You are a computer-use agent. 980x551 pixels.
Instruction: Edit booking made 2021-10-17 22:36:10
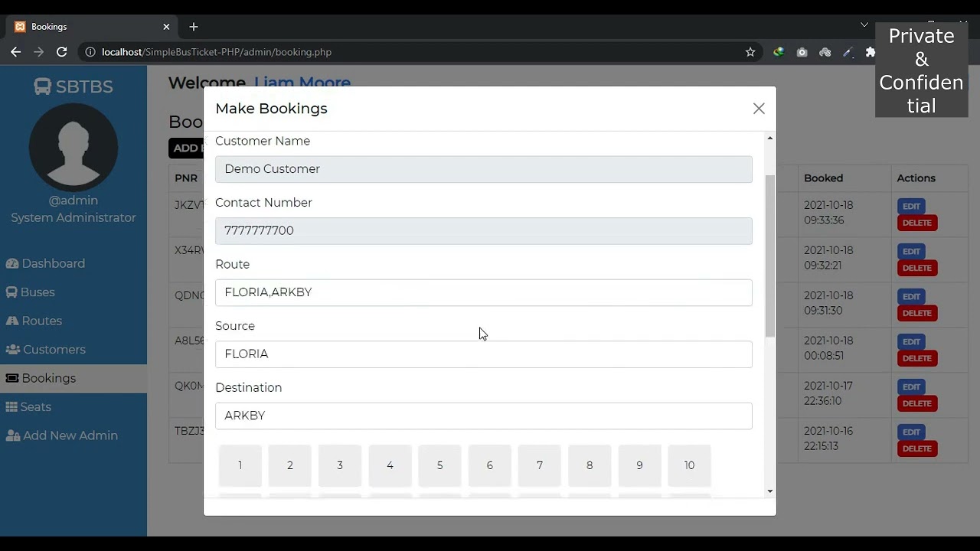click(x=911, y=386)
